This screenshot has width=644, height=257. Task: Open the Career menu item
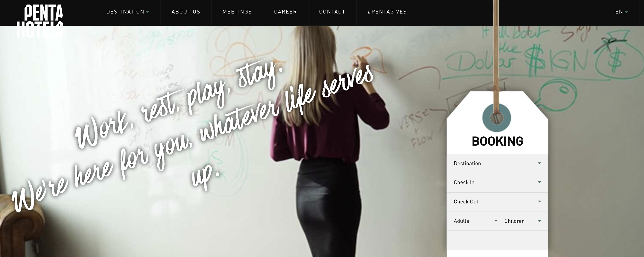coord(285,12)
